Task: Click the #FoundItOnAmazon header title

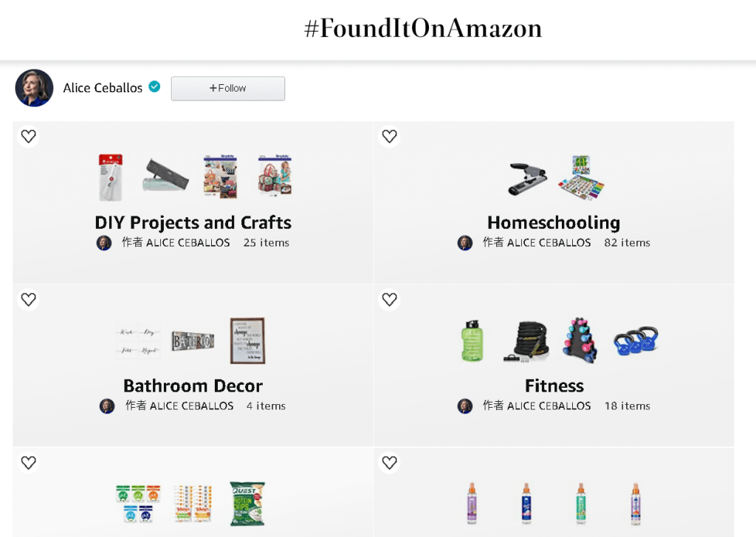Action: pyautogui.click(x=423, y=28)
